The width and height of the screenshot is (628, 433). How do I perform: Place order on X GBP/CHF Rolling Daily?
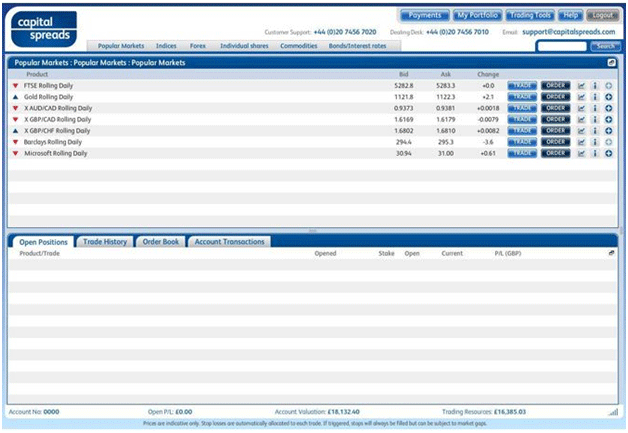pyautogui.click(x=556, y=131)
